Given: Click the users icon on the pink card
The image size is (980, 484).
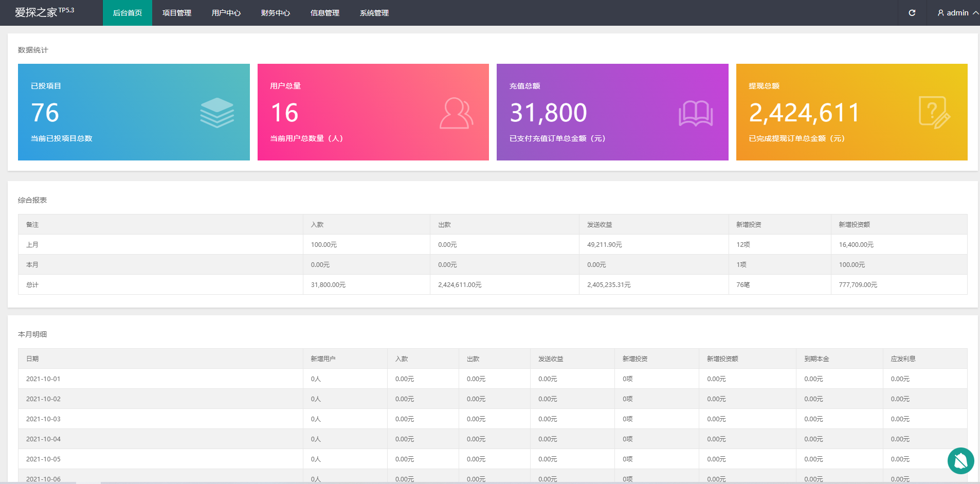Looking at the screenshot, I should point(456,113).
